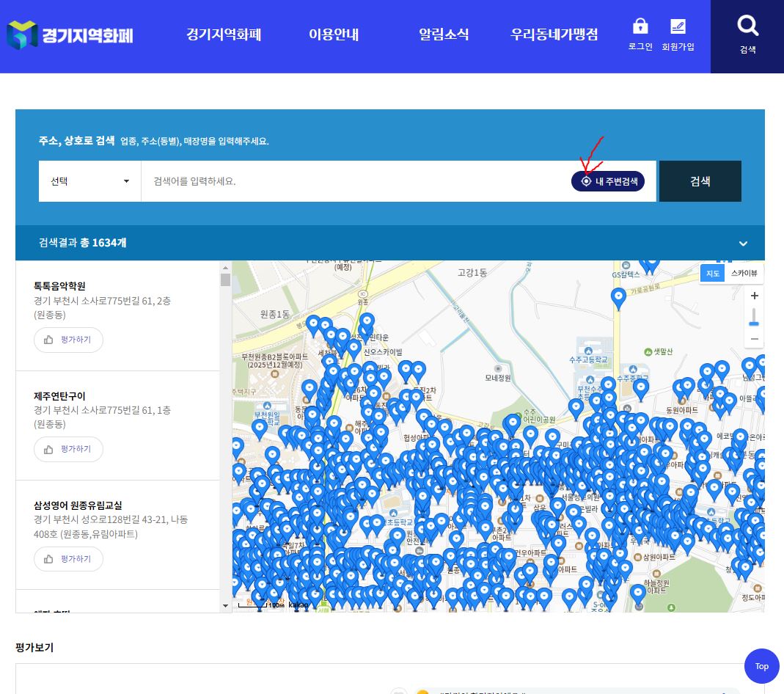Collapse the 검색결과 panel chevron
The width and height of the screenshot is (784, 694).
coord(743,244)
